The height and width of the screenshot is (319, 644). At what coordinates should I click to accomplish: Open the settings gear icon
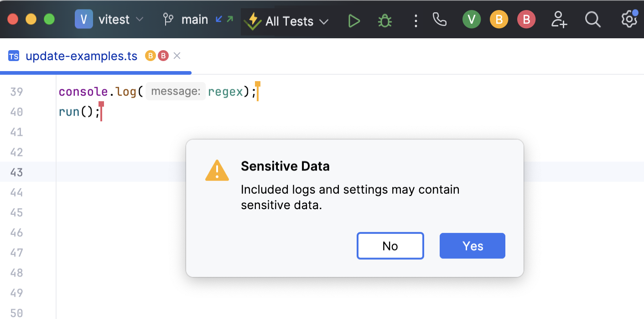(x=629, y=20)
